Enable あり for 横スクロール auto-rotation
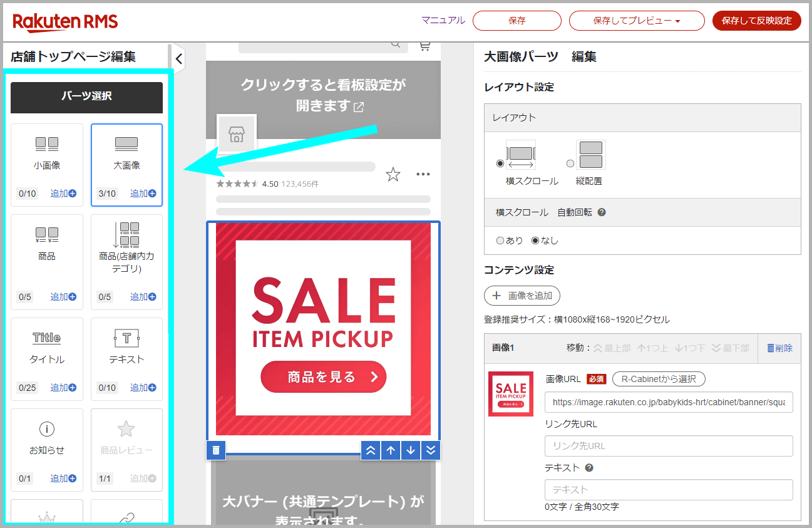This screenshot has width=812, height=528. [501, 240]
